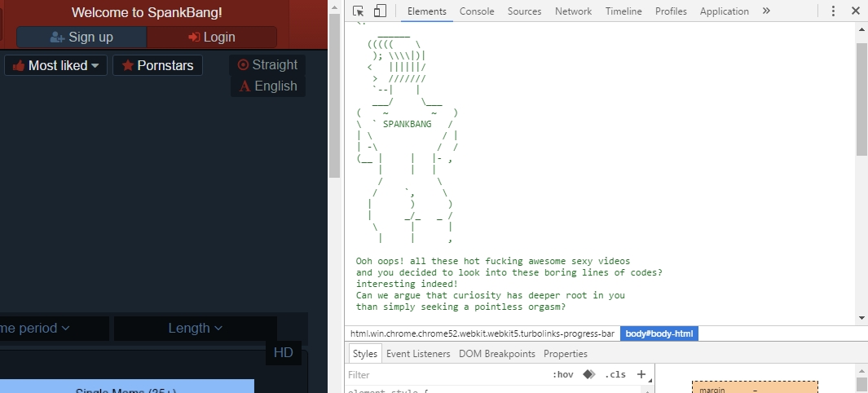Viewport: 868px width, 393px height.
Task: Show more DevTools tabs chevron
Action: point(766,11)
